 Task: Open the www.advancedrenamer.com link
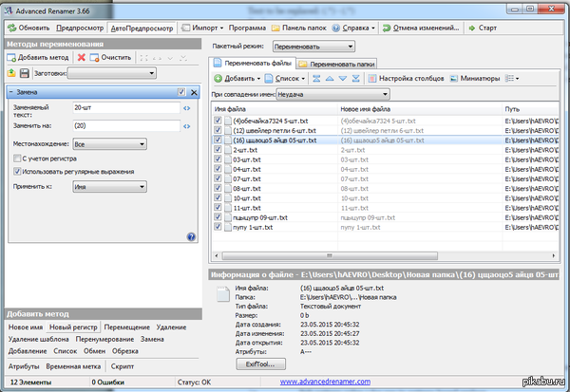tap(336, 383)
